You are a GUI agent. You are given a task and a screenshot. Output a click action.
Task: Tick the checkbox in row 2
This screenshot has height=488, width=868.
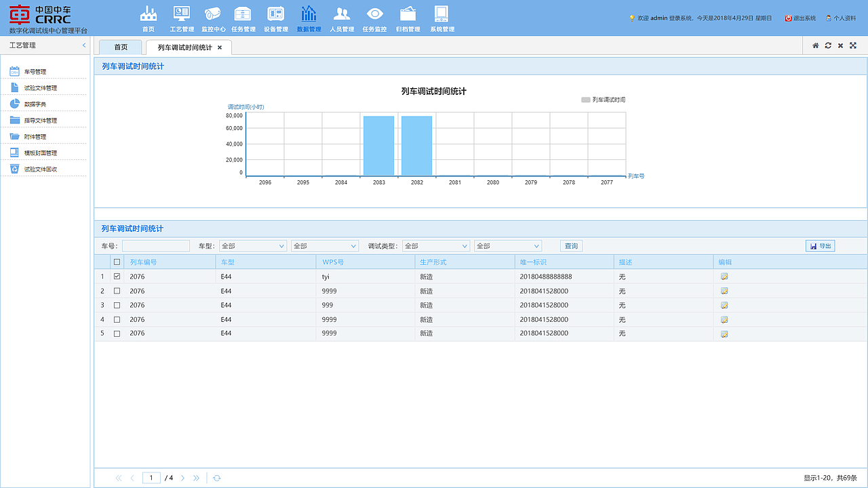pyautogui.click(x=117, y=291)
